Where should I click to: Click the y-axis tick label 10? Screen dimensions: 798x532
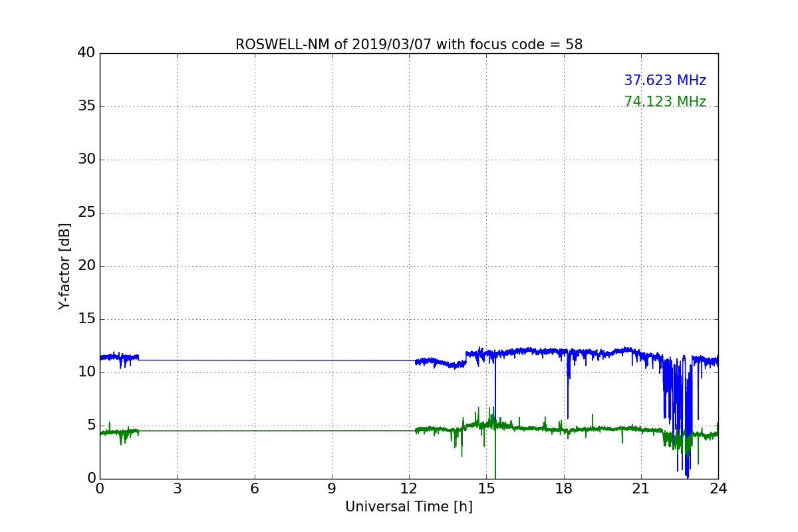point(86,372)
